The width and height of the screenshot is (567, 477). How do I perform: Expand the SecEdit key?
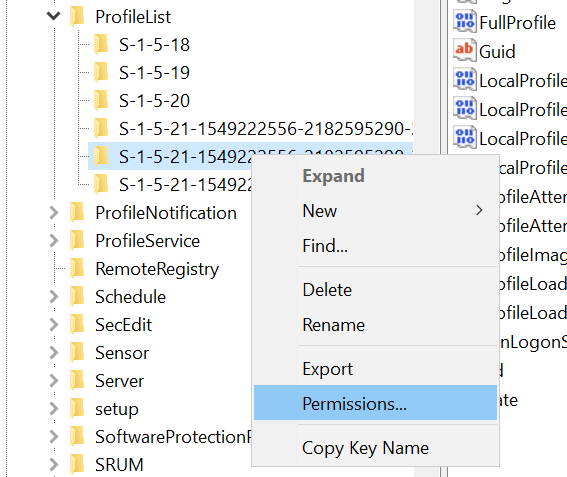click(x=54, y=324)
